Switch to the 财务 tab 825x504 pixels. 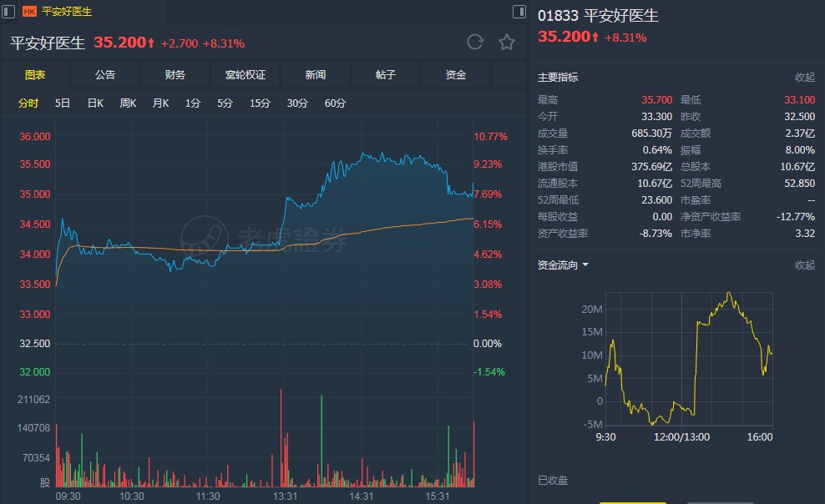point(175,74)
